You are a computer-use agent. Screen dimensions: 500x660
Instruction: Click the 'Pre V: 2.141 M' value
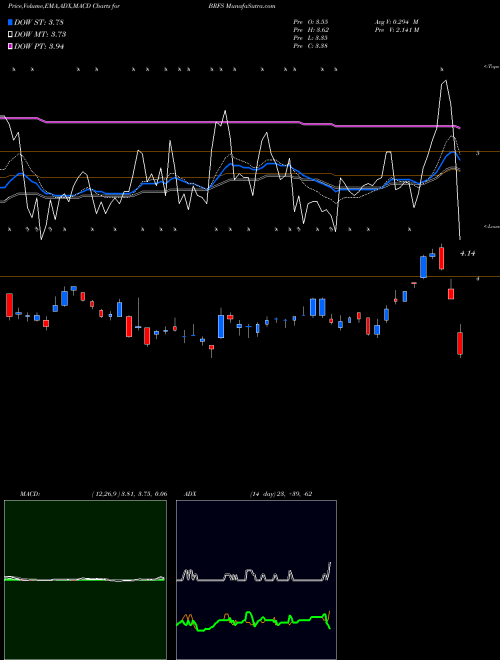coord(397,30)
